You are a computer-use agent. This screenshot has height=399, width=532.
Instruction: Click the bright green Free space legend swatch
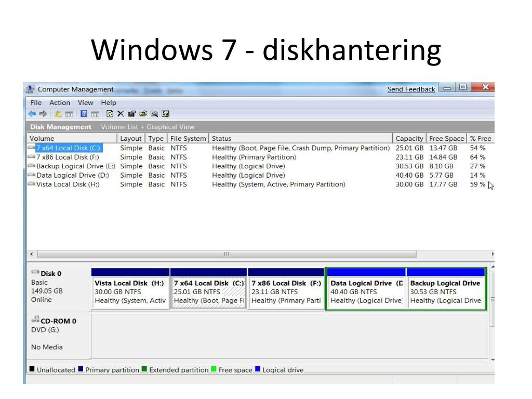click(x=214, y=369)
